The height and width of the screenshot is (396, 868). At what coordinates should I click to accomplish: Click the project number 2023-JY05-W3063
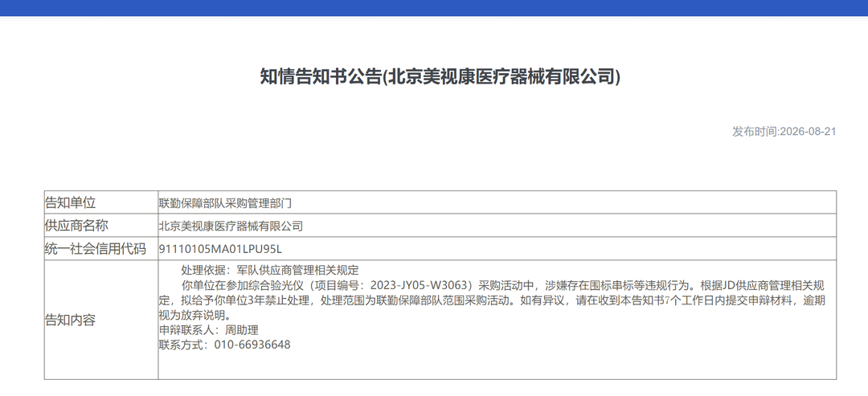pos(420,286)
